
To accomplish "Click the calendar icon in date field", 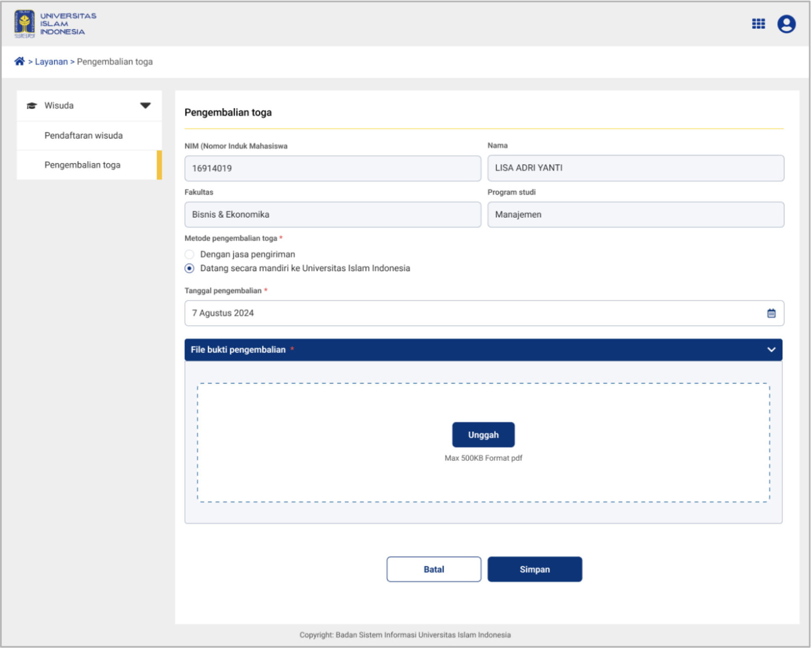I will pyautogui.click(x=771, y=313).
